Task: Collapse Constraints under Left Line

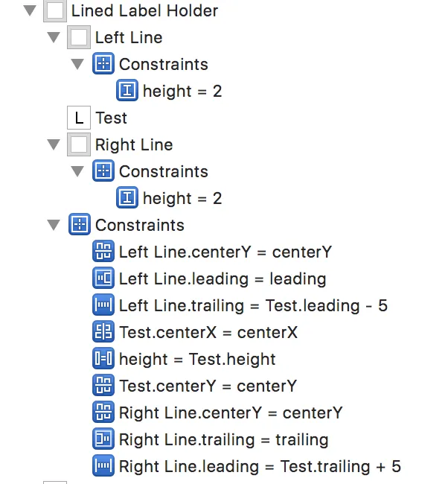Action: click(77, 65)
